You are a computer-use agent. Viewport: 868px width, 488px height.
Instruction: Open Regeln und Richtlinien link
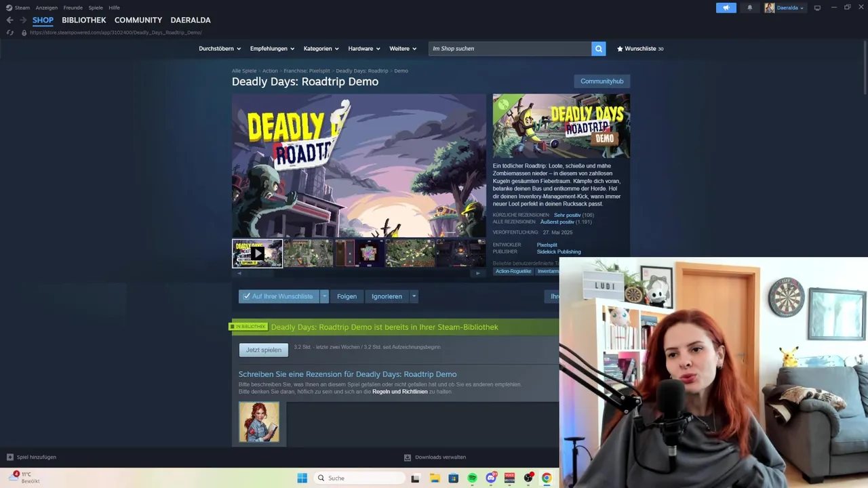[x=400, y=392]
